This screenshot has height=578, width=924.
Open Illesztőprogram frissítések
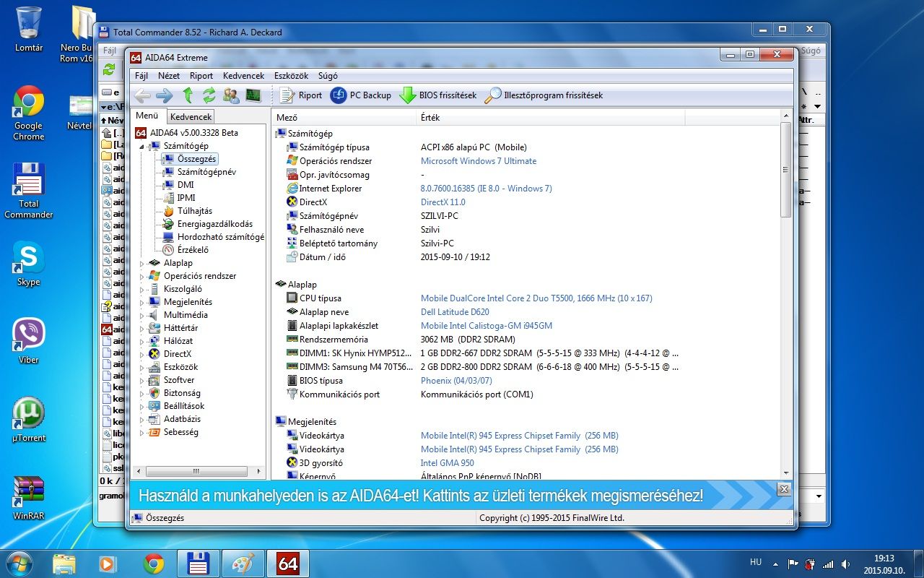point(543,95)
